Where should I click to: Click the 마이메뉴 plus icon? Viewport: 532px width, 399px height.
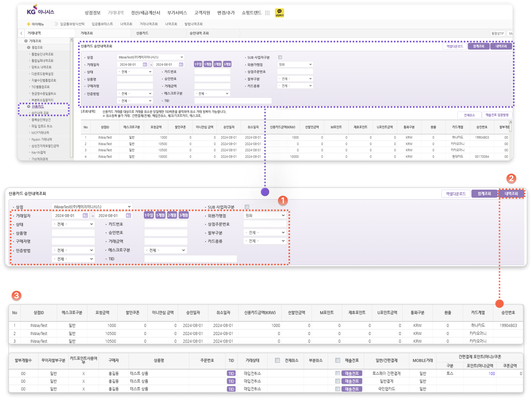28,24
